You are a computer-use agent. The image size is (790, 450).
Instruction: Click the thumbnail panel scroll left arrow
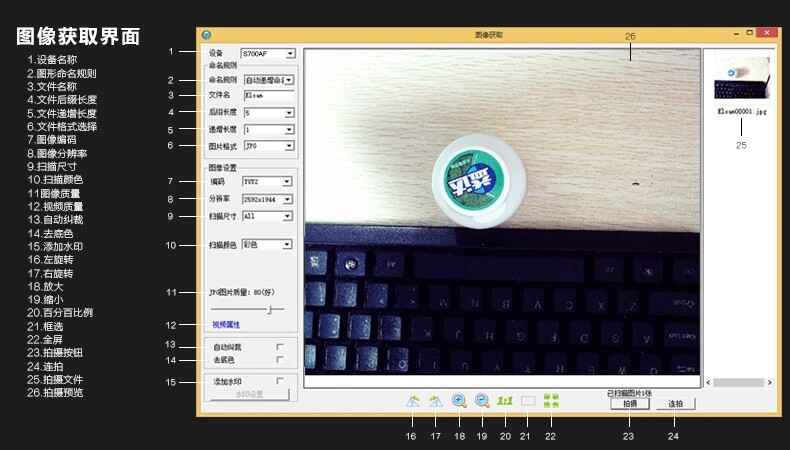click(708, 382)
